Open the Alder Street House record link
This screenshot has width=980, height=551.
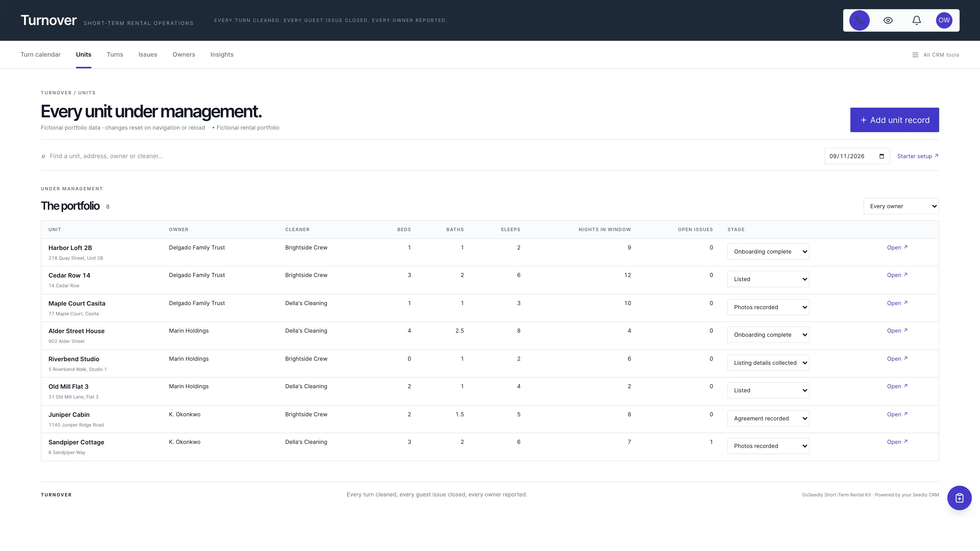pos(897,331)
